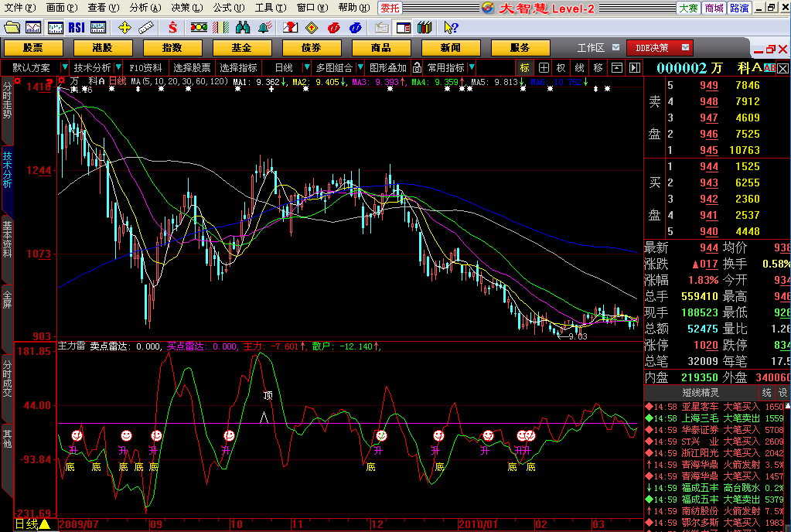Viewport: 791px width, 532px height.
Task: Open the 日线 period dropdown arrow
Action: coord(306,67)
